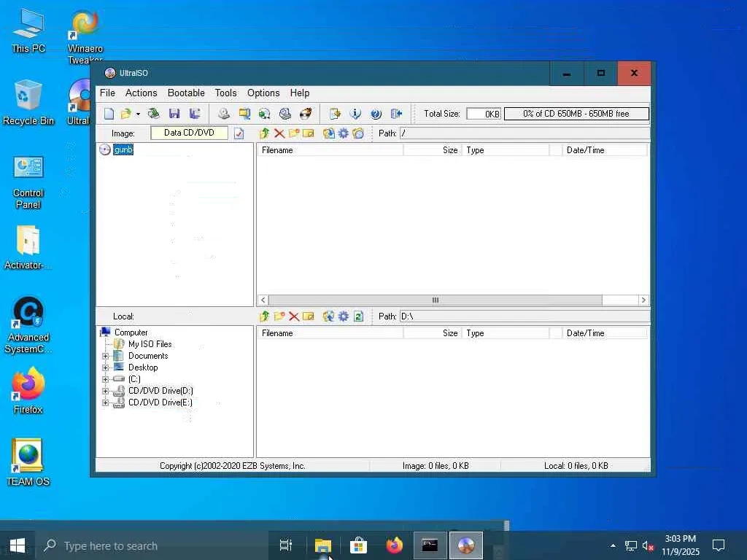
Task: Click status text 'Image: 0 files, 0 KB'
Action: [436, 466]
